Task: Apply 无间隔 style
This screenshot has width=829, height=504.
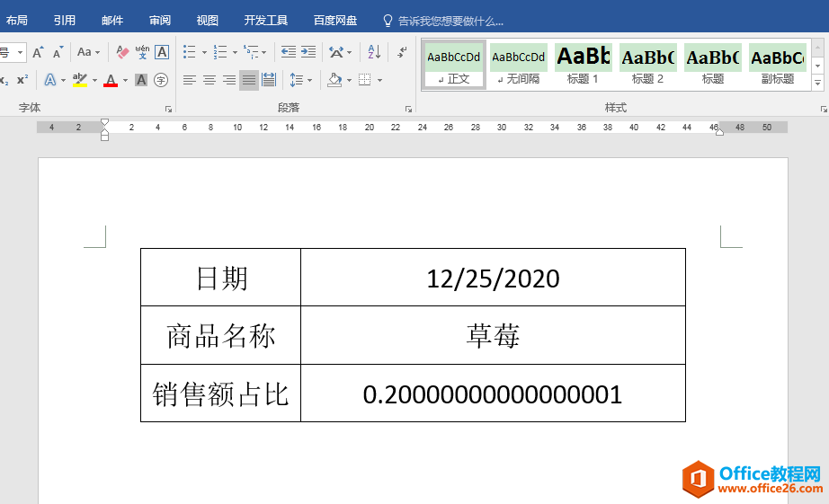Action: tap(519, 65)
